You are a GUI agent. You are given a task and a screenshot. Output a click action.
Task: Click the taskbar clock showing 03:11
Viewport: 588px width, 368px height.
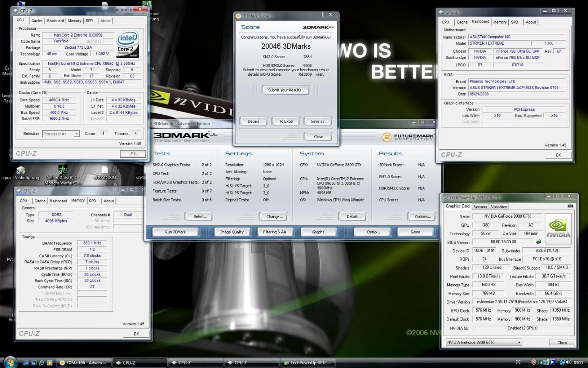(578, 363)
